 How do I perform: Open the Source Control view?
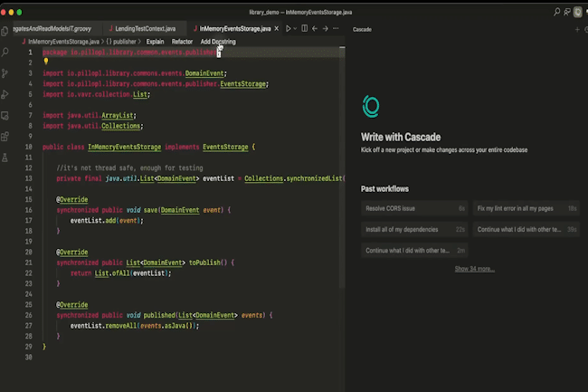pos(5,73)
